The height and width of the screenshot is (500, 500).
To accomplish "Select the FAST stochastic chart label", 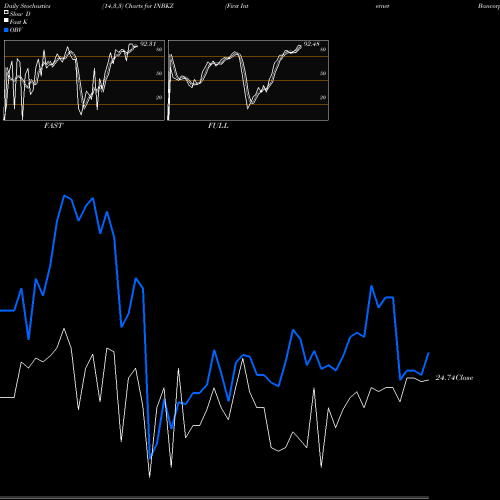I will tap(53, 126).
